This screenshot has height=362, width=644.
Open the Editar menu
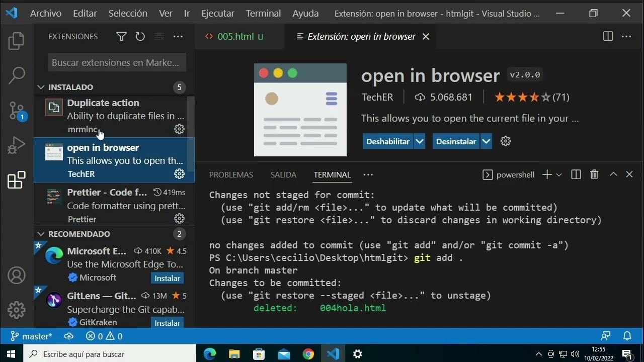[x=85, y=14]
